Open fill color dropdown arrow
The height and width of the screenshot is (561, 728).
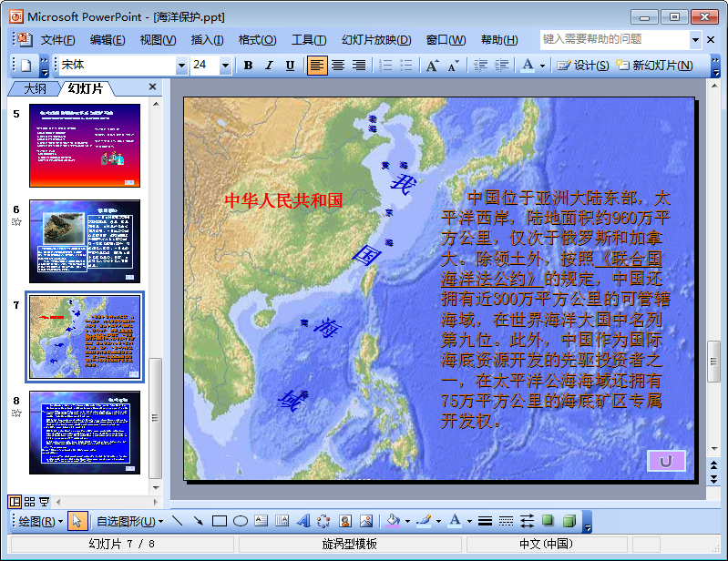pyautogui.click(x=407, y=522)
